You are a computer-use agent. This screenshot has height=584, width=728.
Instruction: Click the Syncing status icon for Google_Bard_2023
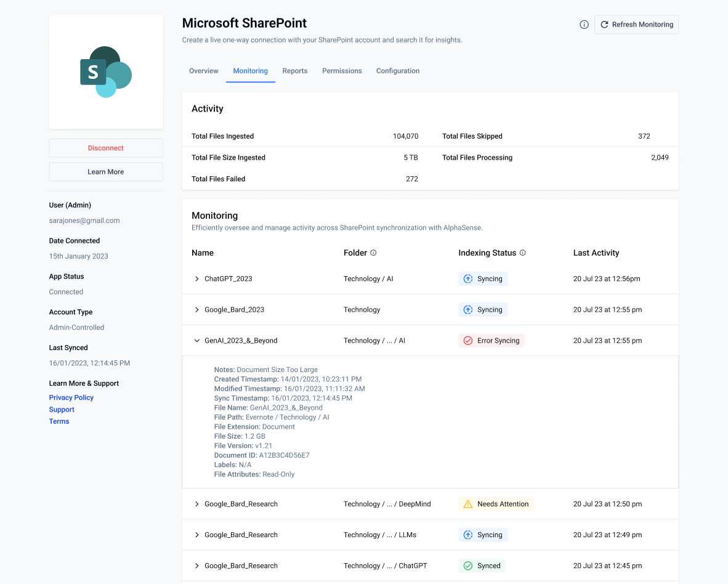pyautogui.click(x=468, y=310)
